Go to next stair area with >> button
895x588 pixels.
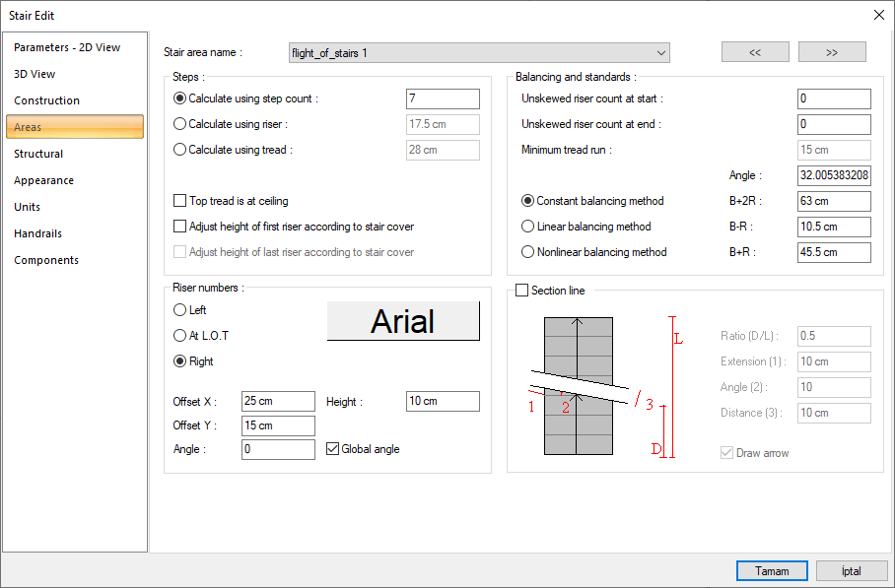[x=832, y=52]
